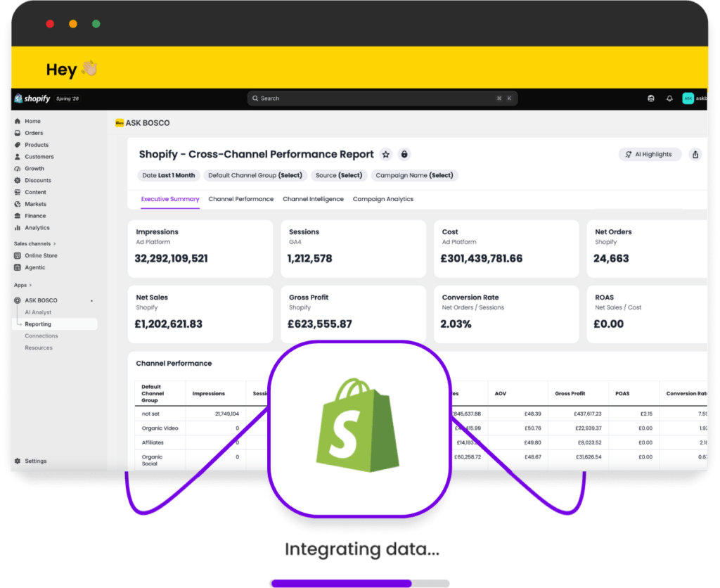This screenshot has width=720, height=588.
Task: Open the Home icon in sidebar
Action: click(18, 121)
